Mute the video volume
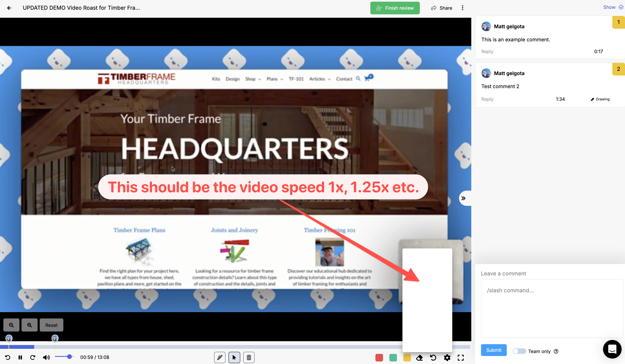625x364 pixels. tap(46, 357)
